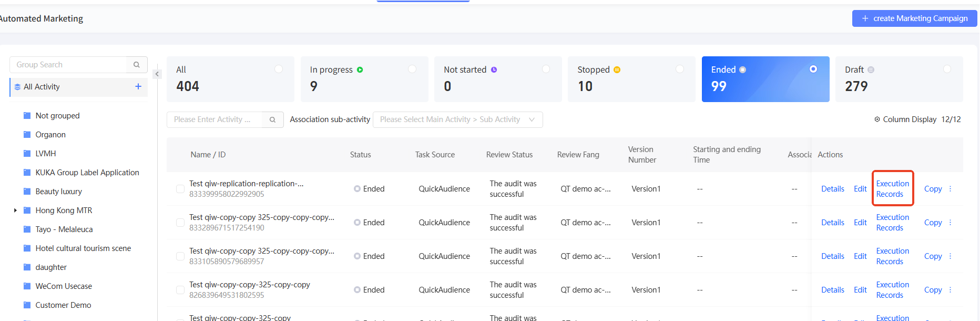This screenshot has width=980, height=321.
Task: Click the Organon folder icon
Action: tap(27, 135)
